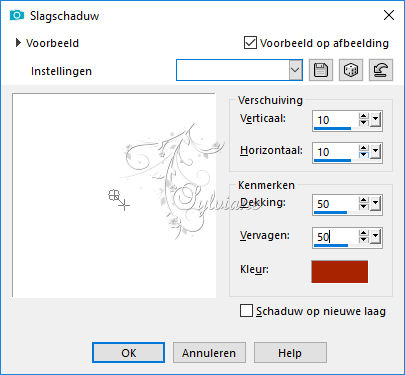The height and width of the screenshot is (375, 405).
Task: Increase Verticaal value with the up arrow
Action: 364,116
